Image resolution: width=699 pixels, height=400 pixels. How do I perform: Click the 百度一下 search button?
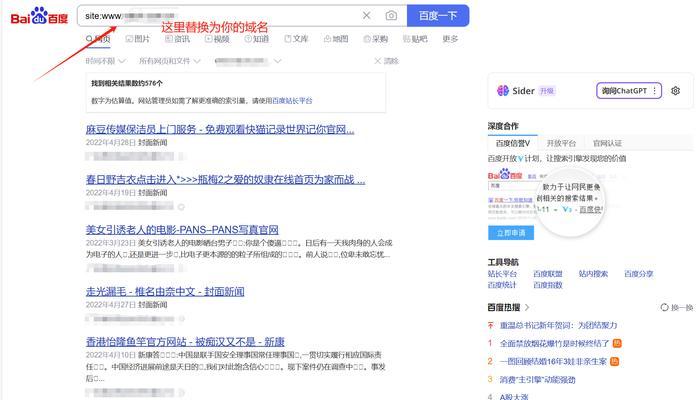click(x=438, y=16)
